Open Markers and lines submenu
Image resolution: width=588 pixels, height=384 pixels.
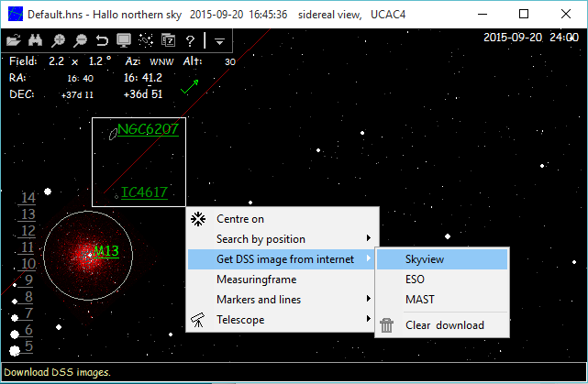click(x=283, y=300)
